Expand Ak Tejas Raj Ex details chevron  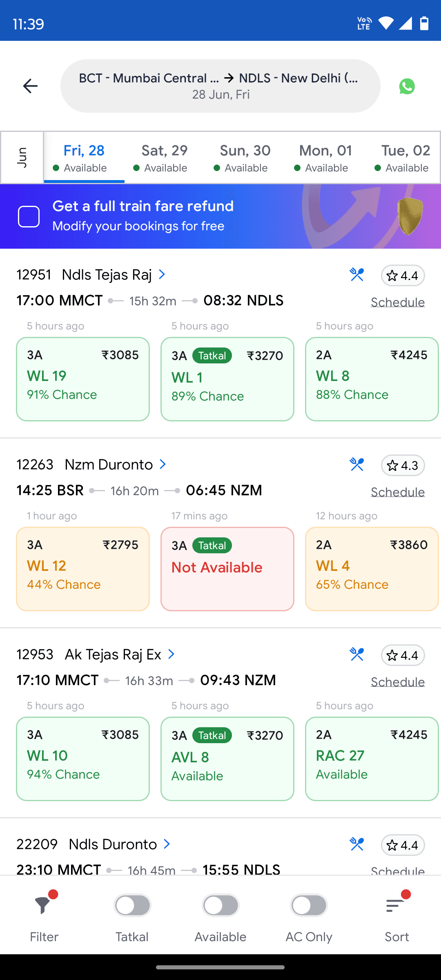tap(171, 654)
